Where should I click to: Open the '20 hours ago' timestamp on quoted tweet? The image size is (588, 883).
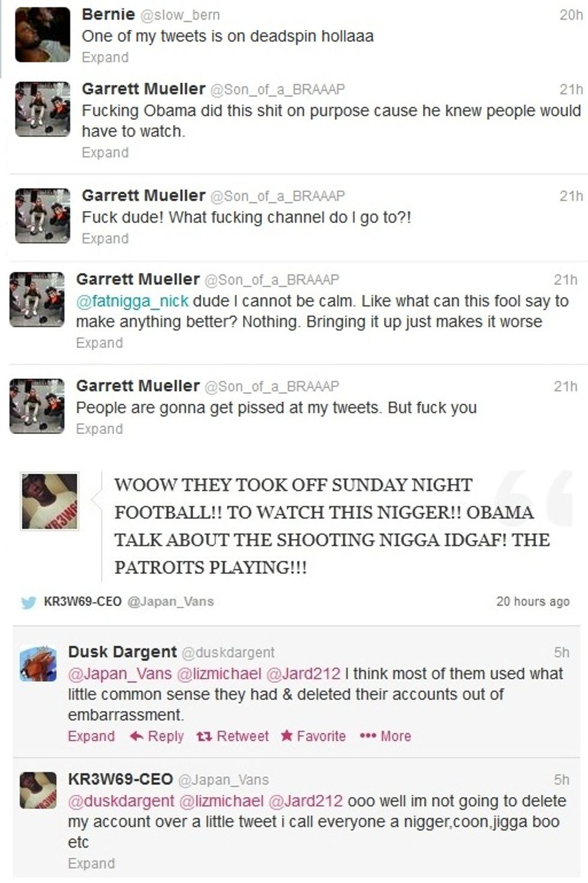533,601
